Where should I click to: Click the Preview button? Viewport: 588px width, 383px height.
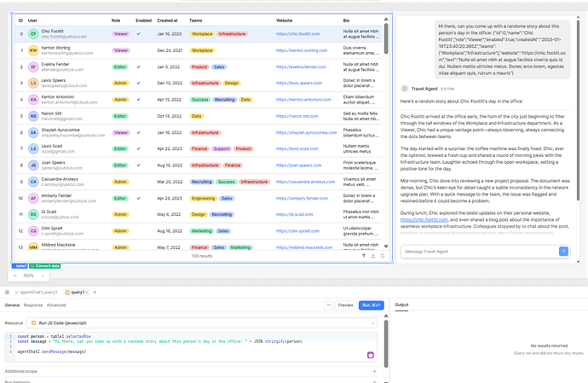coord(345,305)
